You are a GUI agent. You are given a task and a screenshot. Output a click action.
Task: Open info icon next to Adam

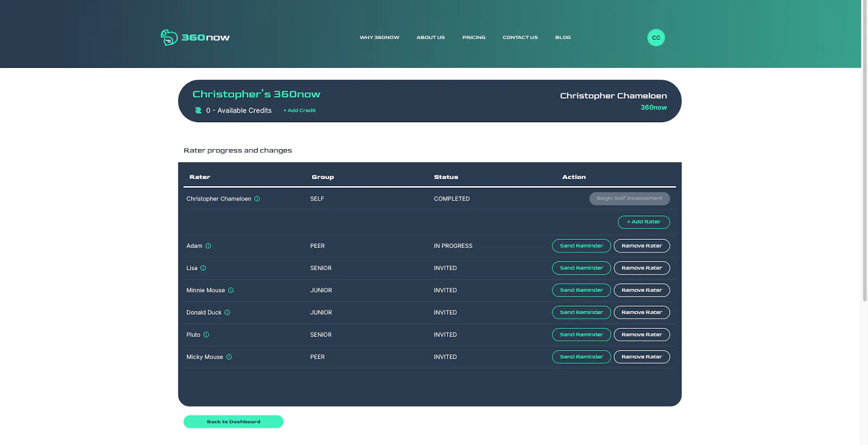pyautogui.click(x=208, y=246)
